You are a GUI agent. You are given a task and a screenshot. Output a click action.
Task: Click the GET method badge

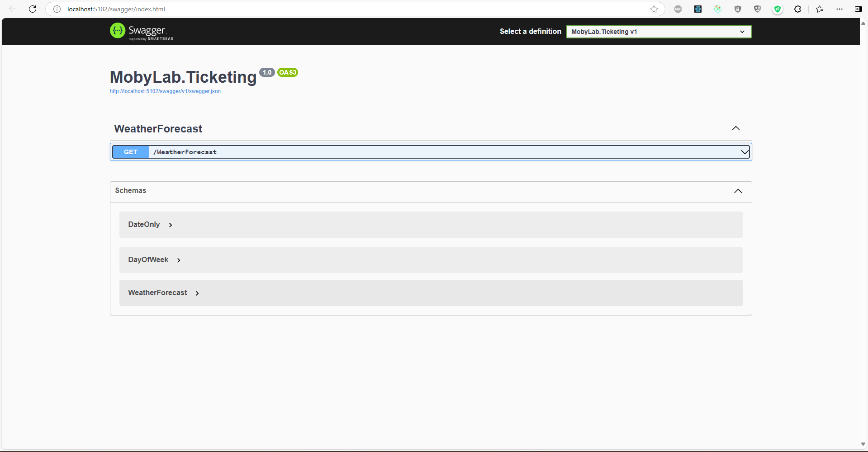click(131, 152)
